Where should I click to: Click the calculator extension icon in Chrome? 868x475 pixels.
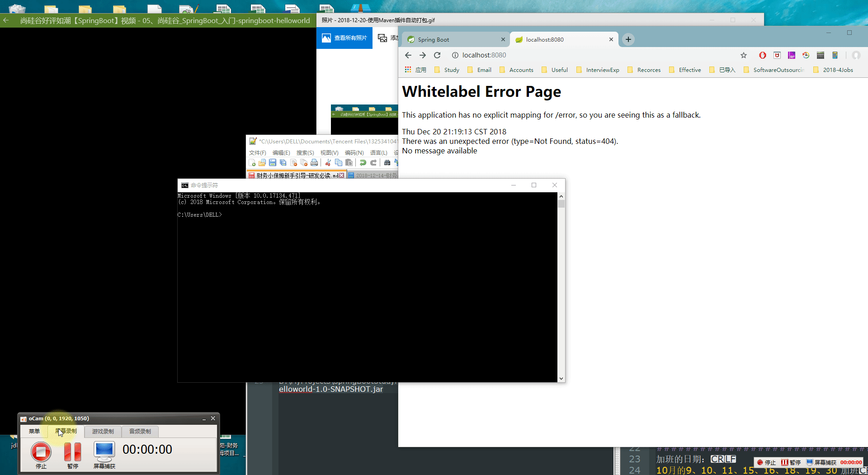point(835,55)
